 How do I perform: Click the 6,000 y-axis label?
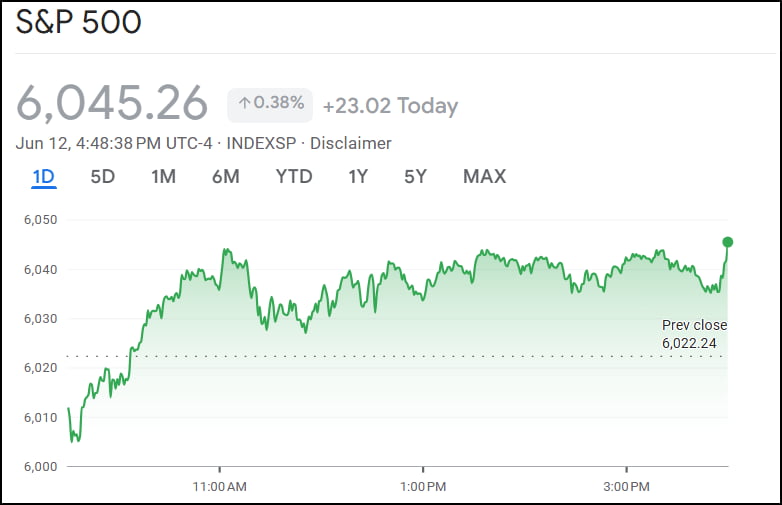[x=41, y=467]
